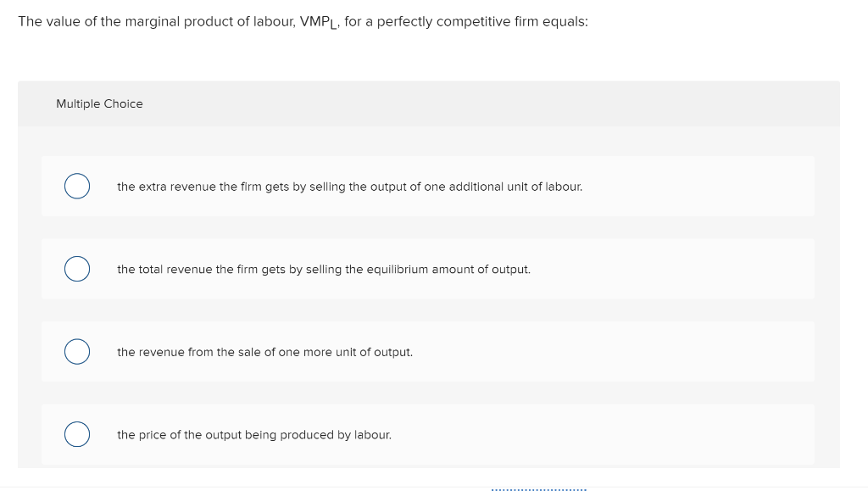Select the radio button beside 'total revenue' answer
This screenshot has height=491, width=868.
click(77, 268)
